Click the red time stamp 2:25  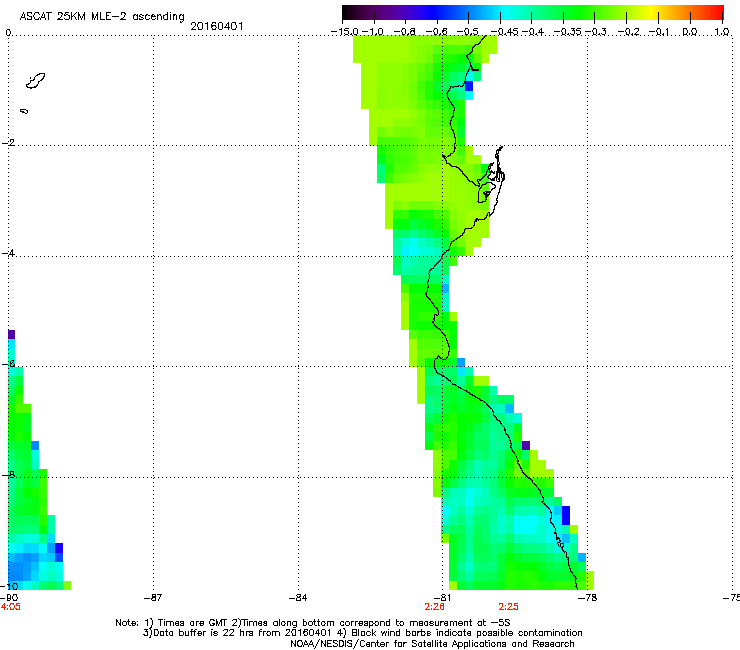[508, 607]
